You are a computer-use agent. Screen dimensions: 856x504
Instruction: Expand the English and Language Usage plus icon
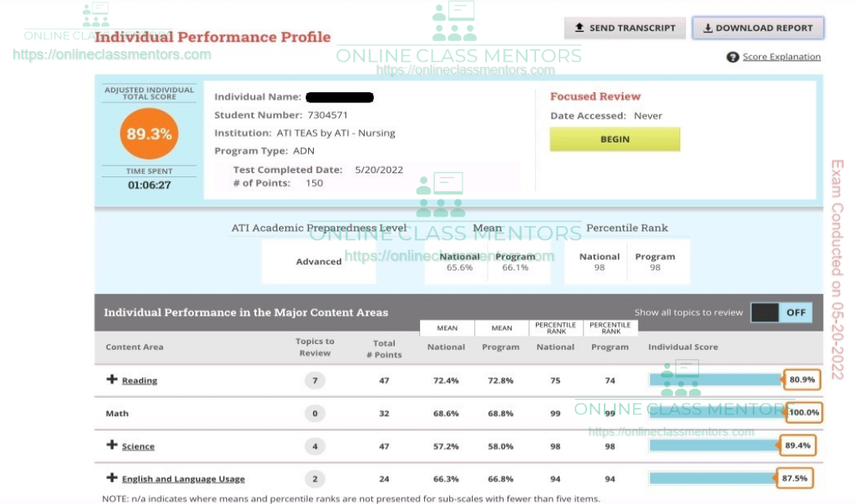pyautogui.click(x=112, y=478)
